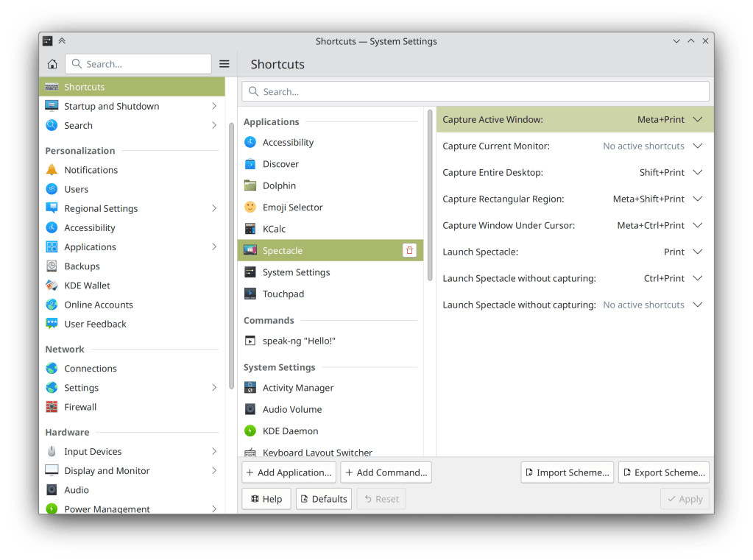Viewport: 753px width, 560px height.
Task: Click the Import Scheme button
Action: tap(567, 472)
